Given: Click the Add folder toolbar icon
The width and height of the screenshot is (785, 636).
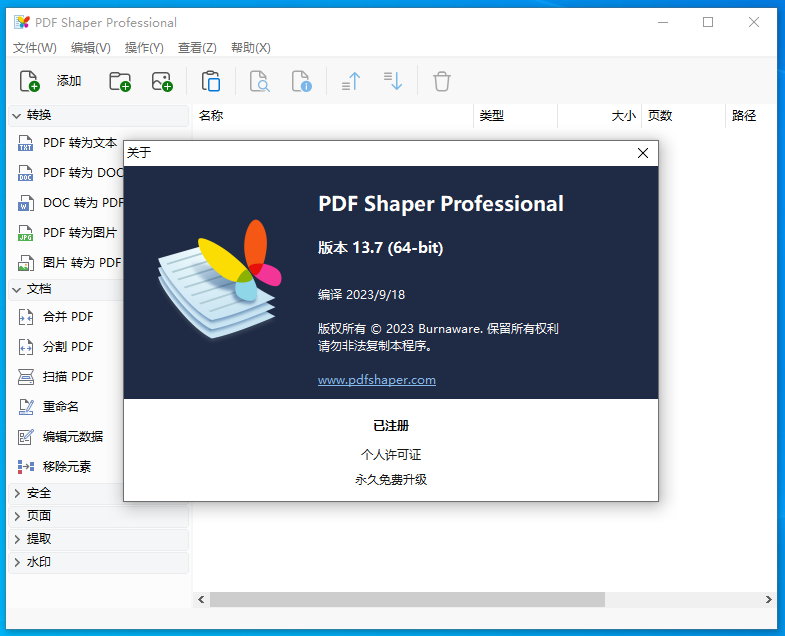Looking at the screenshot, I should coord(120,81).
